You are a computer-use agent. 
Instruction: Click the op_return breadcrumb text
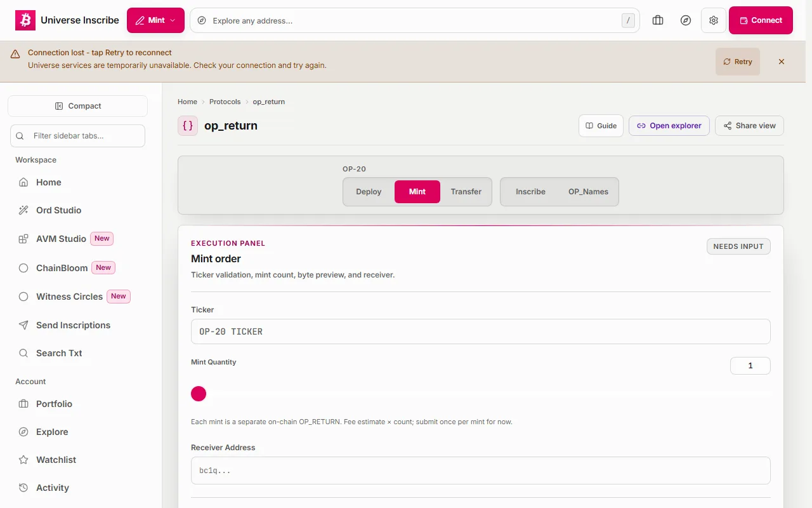tap(269, 102)
